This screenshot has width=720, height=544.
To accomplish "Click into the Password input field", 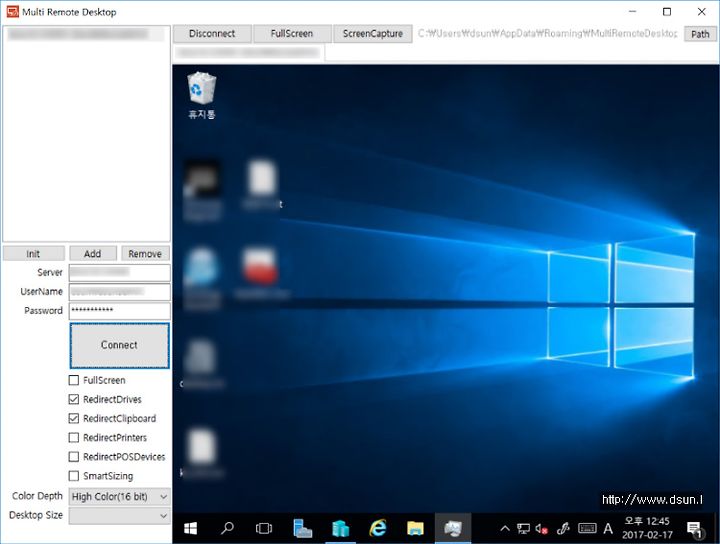I will click(x=119, y=311).
